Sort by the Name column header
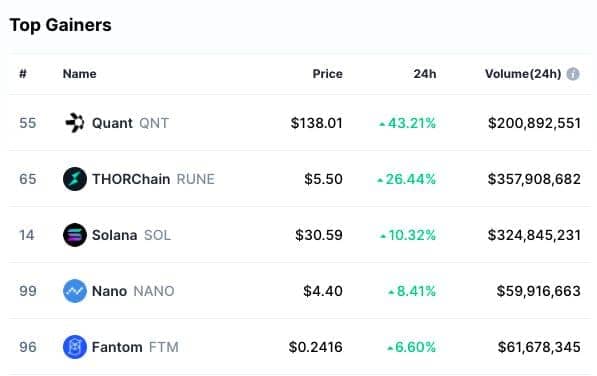The height and width of the screenshot is (376, 597). [x=80, y=74]
